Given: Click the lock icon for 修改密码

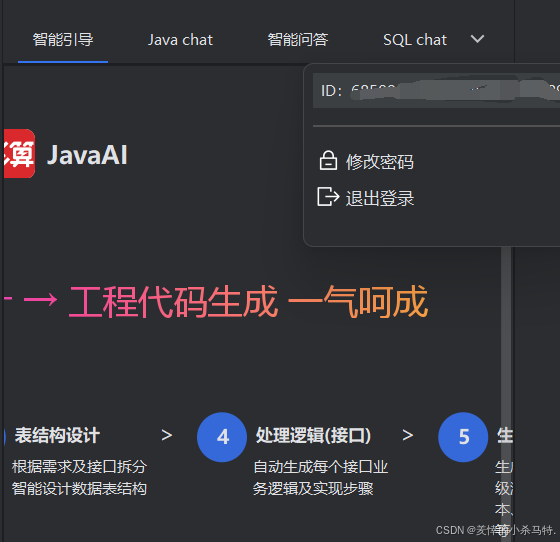Looking at the screenshot, I should coord(328,161).
